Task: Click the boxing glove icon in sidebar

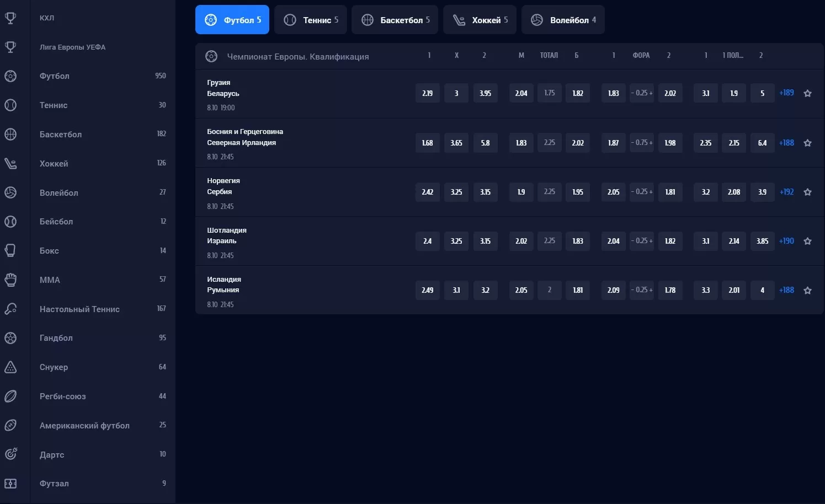Action: (10, 250)
